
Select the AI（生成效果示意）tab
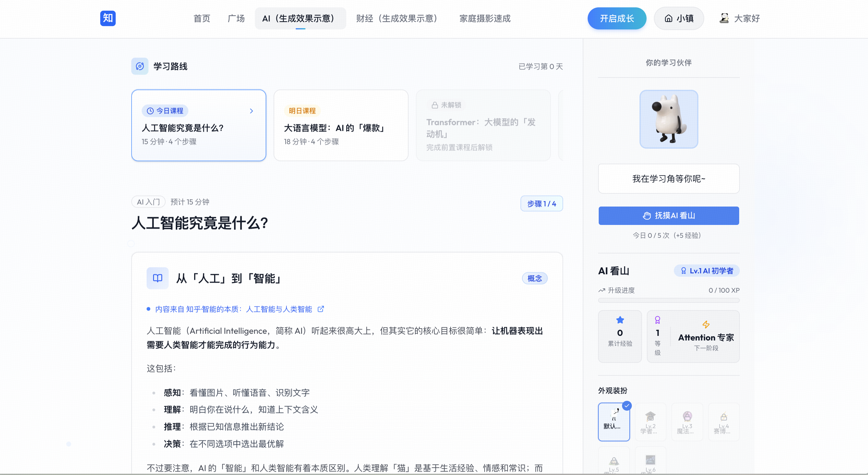coord(300,18)
